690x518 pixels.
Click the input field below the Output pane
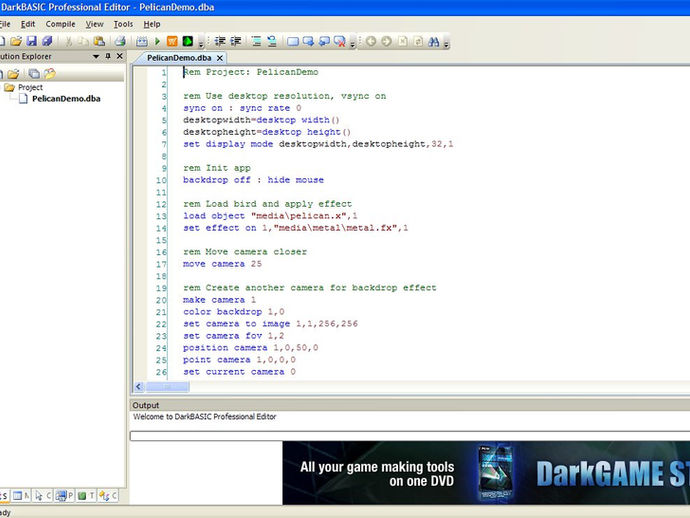(410, 436)
